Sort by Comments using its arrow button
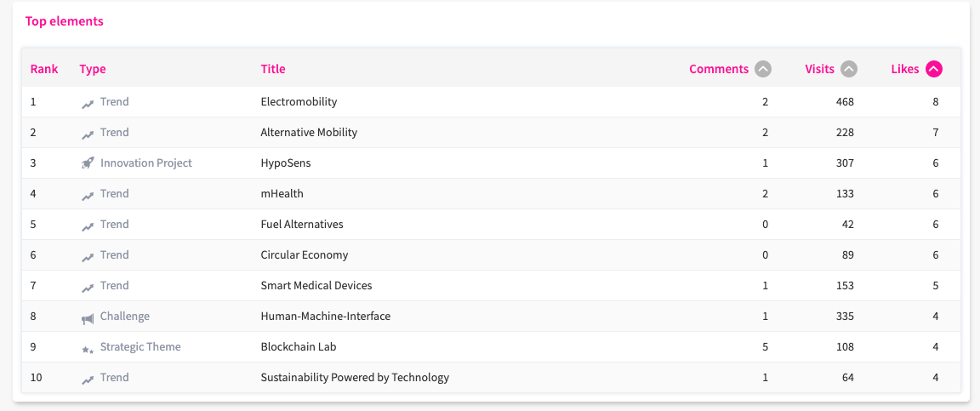Screen dimensions: 980x411 click(x=763, y=69)
